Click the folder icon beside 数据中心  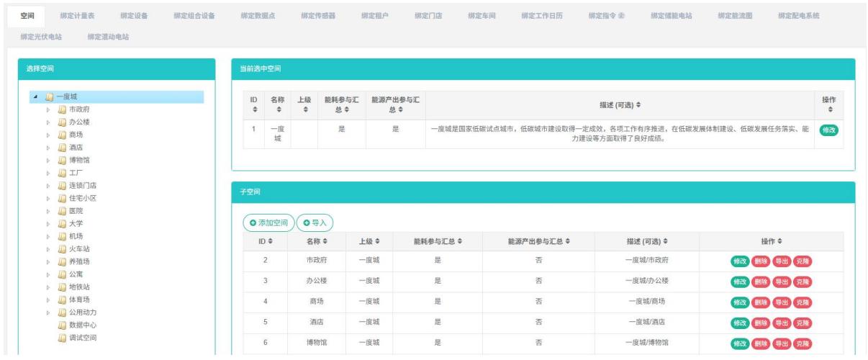62,325
